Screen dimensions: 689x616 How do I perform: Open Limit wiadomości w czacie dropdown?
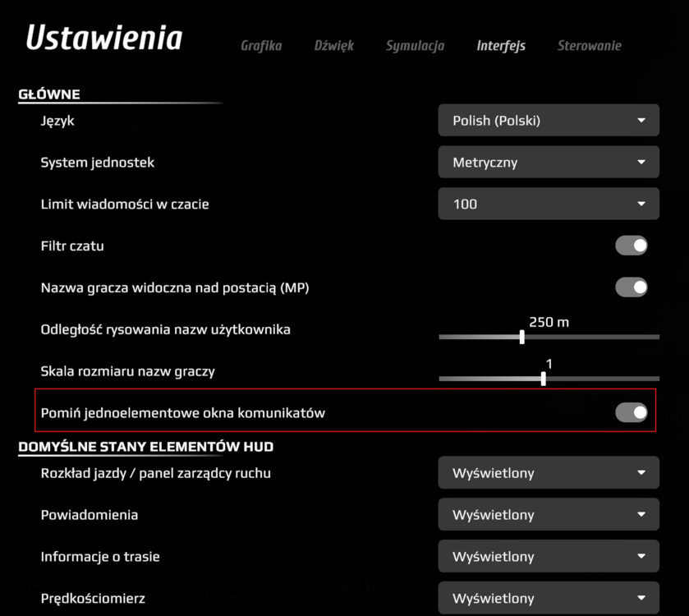coord(548,204)
